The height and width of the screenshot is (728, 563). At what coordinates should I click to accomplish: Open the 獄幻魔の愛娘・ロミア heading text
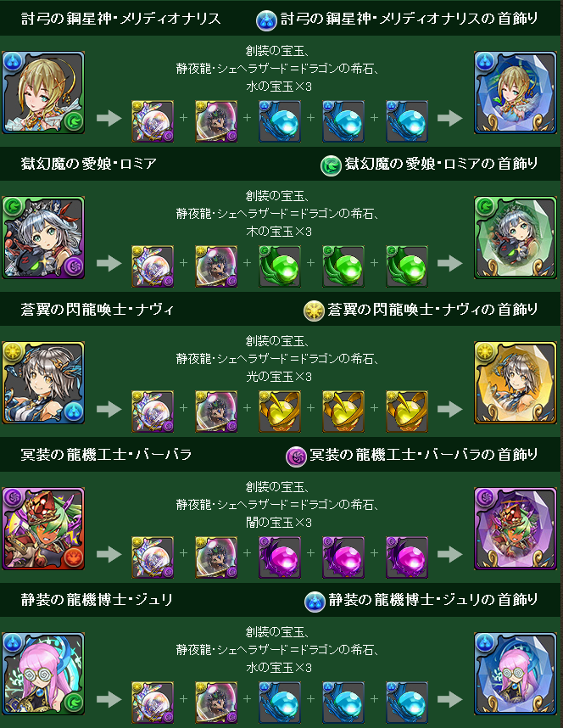click(x=89, y=164)
